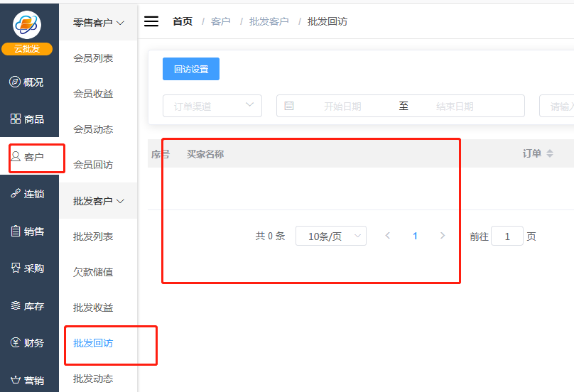Click 首页 breadcrumb link
Viewport: 574px width, 392px height.
click(183, 21)
